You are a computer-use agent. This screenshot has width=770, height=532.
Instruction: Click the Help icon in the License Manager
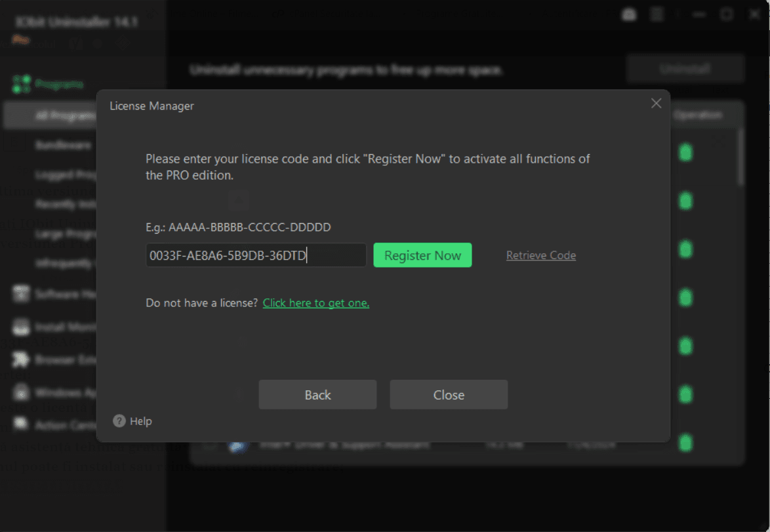[120, 421]
